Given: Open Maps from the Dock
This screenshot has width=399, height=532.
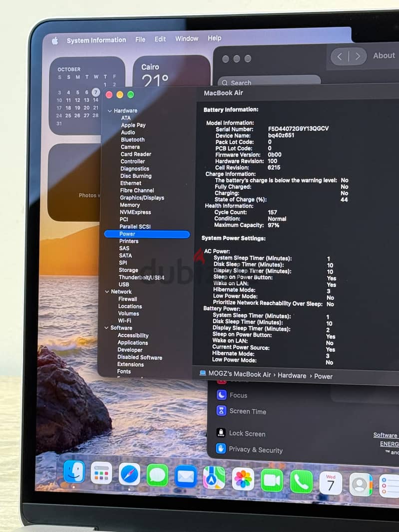Looking at the screenshot, I should click(x=214, y=478).
